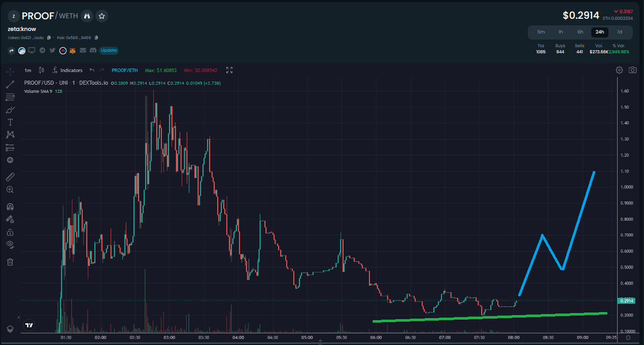644x345 pixels.
Task: Redo the last chart action
Action: coord(102,70)
